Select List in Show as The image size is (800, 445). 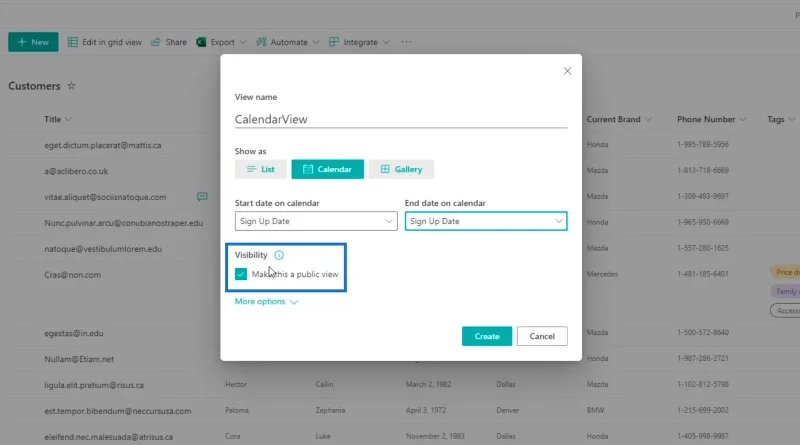(x=261, y=169)
